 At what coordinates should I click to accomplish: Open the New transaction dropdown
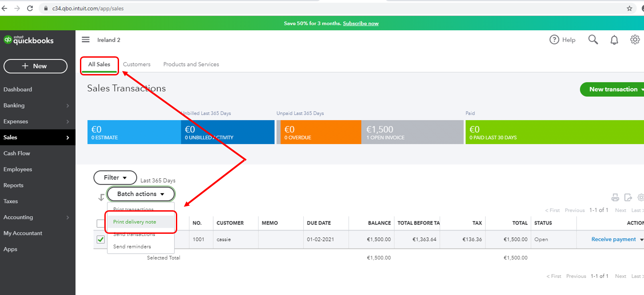[613, 89]
